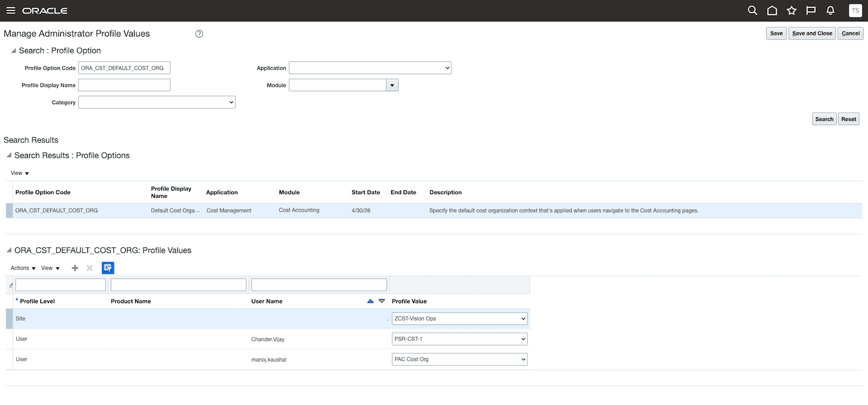Click the Chander.Vijay user name cell
Screen dimensions: 868x405
pyautogui.click(x=268, y=339)
